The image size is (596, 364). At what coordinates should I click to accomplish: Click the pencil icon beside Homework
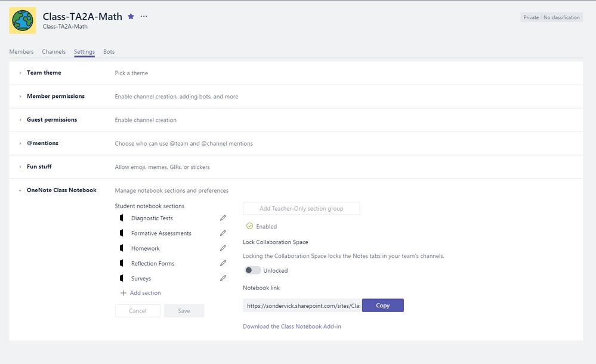coord(223,248)
